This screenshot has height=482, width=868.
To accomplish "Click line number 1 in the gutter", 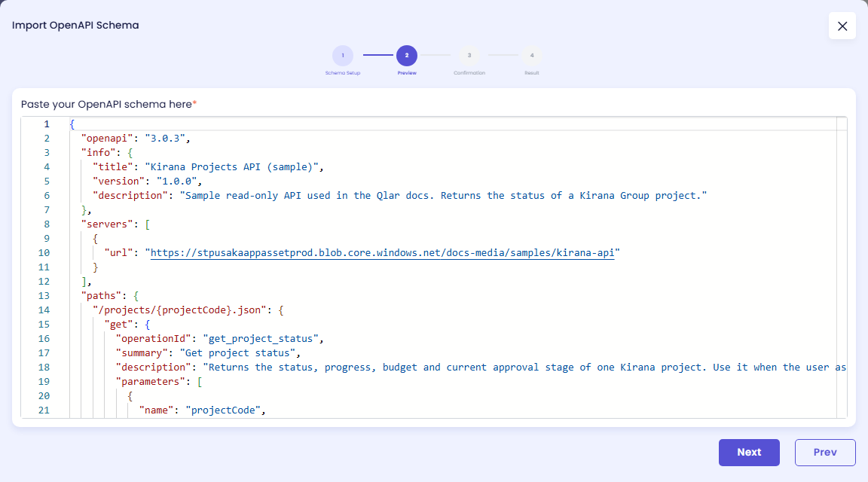I will tap(47, 124).
